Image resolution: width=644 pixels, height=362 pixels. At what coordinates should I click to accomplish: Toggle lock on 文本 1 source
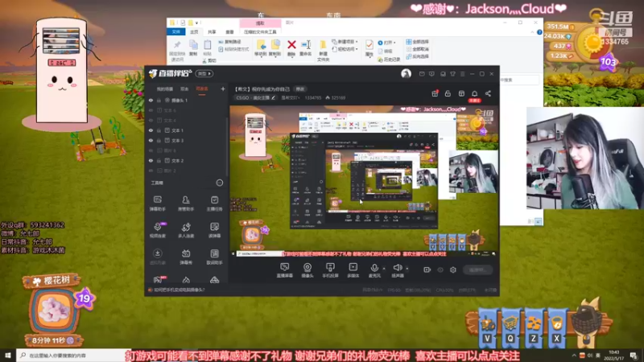159,130
